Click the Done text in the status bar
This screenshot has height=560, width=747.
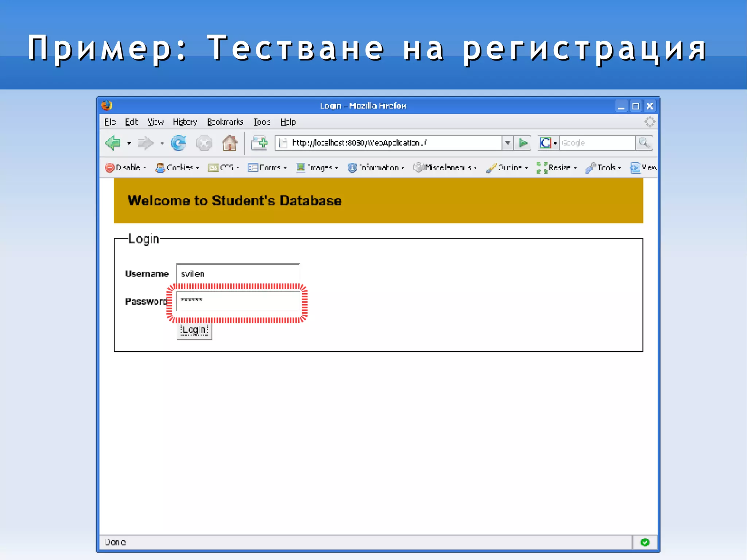point(115,542)
